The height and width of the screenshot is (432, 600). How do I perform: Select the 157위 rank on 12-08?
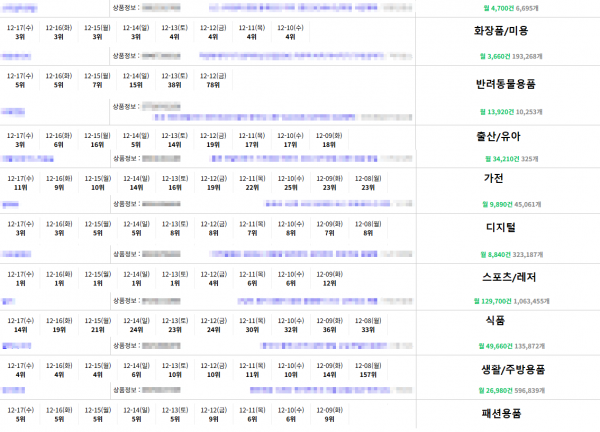pyautogui.click(x=367, y=375)
